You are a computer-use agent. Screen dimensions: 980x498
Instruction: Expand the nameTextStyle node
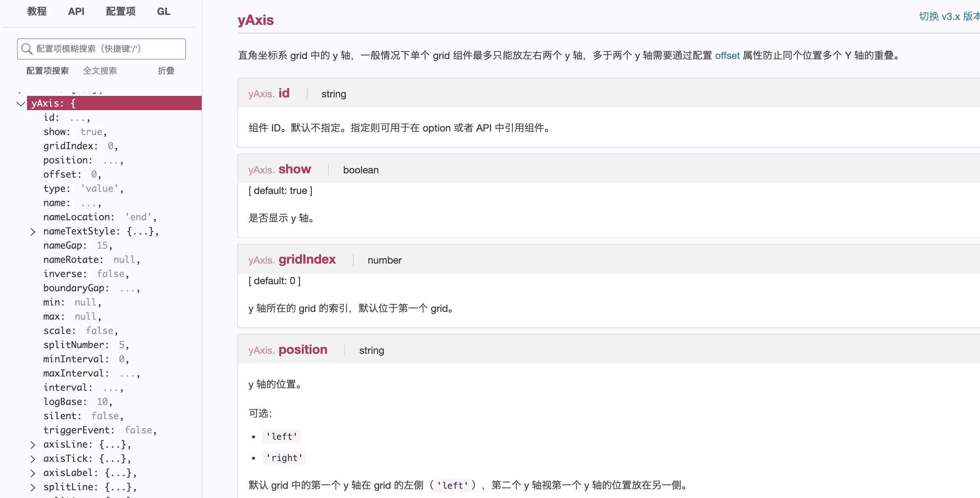pos(33,232)
